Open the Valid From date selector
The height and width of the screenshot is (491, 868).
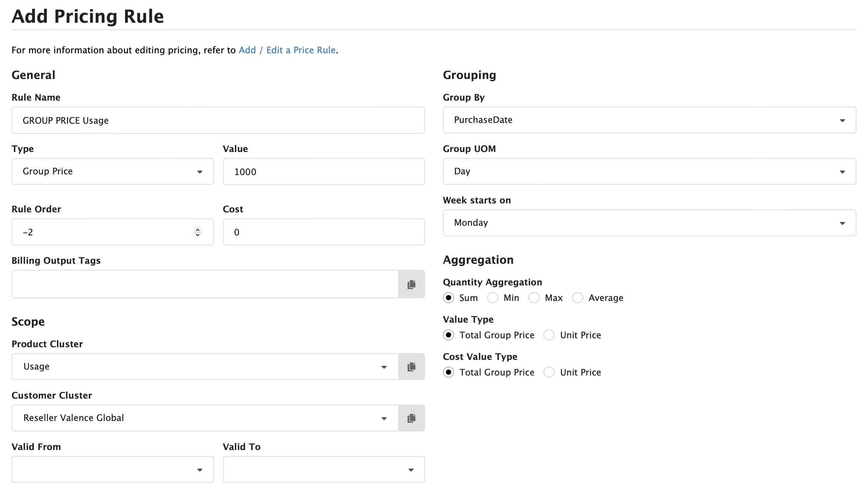200,469
